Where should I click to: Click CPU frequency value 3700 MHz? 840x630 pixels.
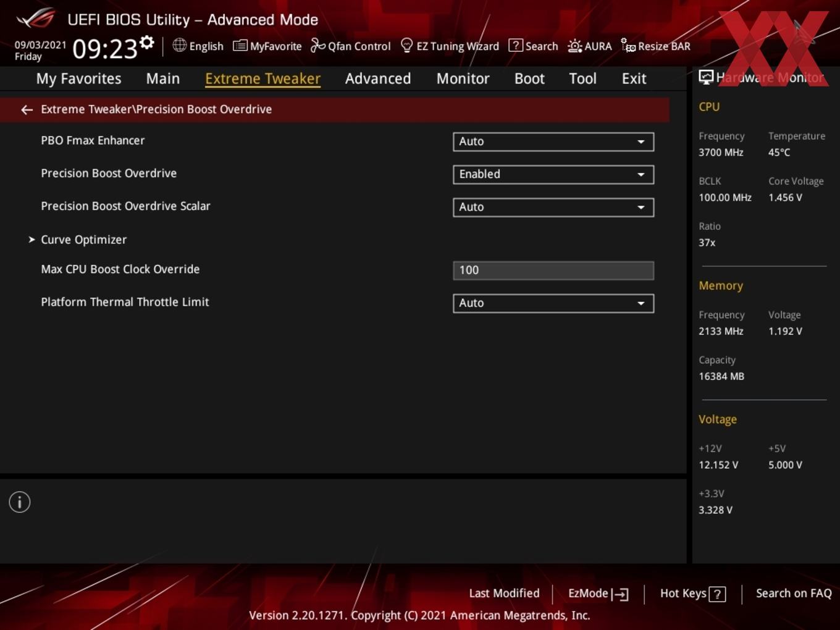click(721, 152)
